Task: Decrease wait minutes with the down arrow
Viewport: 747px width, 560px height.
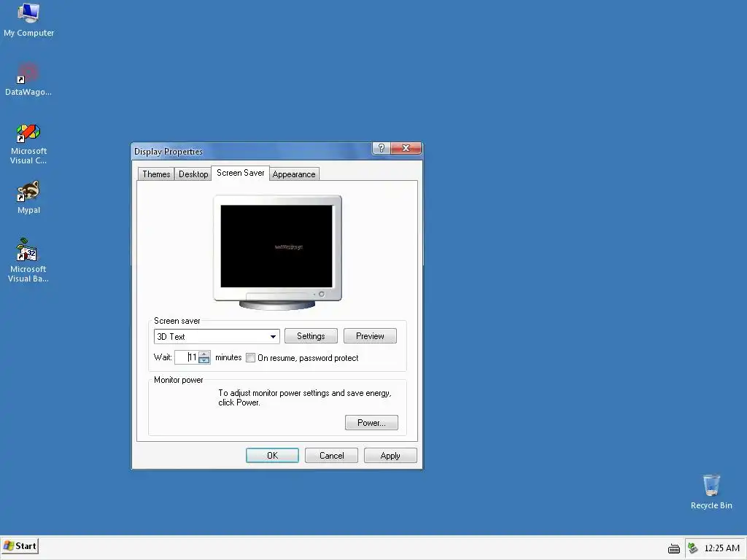Action: point(204,360)
